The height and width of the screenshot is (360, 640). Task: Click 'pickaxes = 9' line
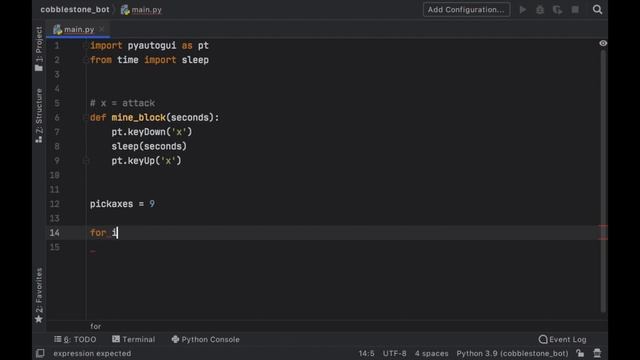click(122, 204)
